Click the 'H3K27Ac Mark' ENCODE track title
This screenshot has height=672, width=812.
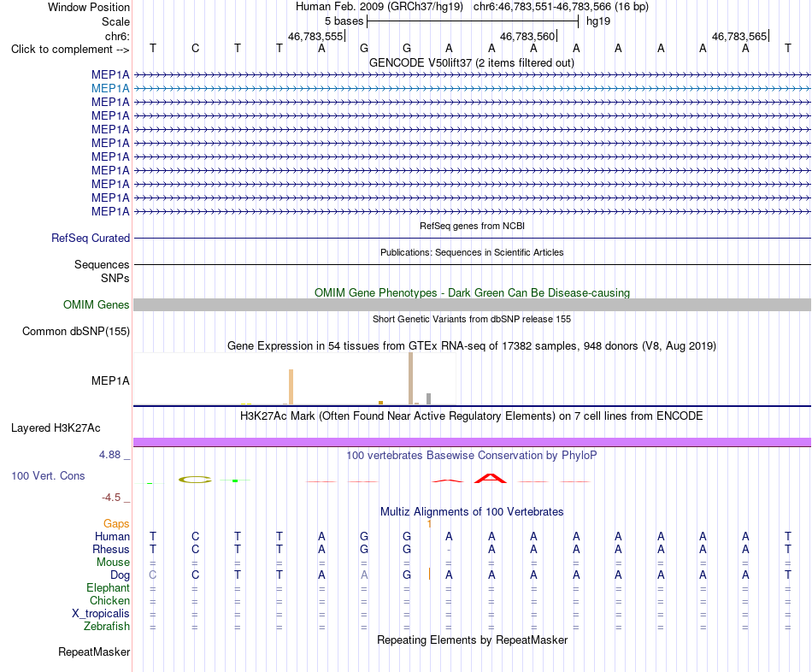[472, 416]
